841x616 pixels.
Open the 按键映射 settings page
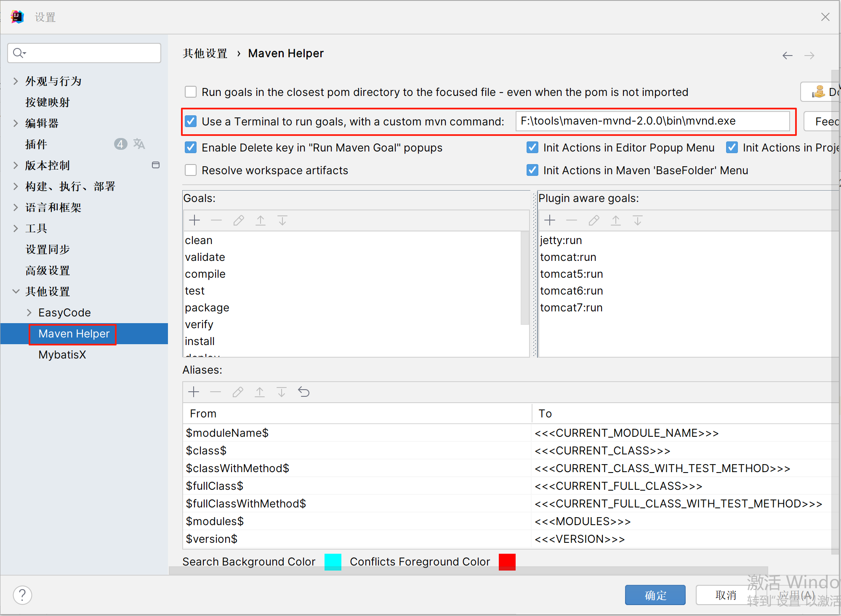click(47, 102)
